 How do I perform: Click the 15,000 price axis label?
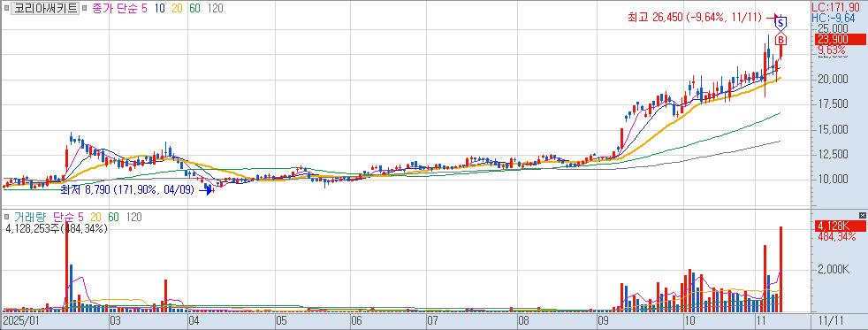833,129
